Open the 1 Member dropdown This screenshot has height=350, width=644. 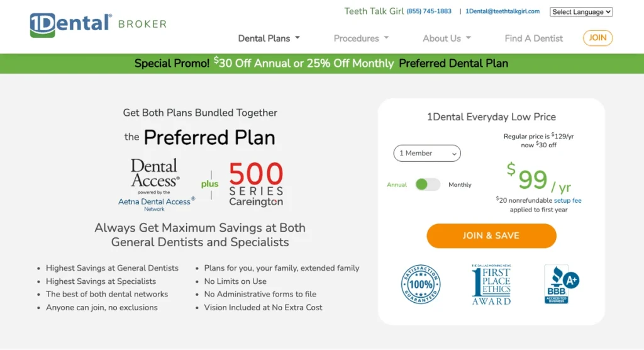pyautogui.click(x=427, y=153)
